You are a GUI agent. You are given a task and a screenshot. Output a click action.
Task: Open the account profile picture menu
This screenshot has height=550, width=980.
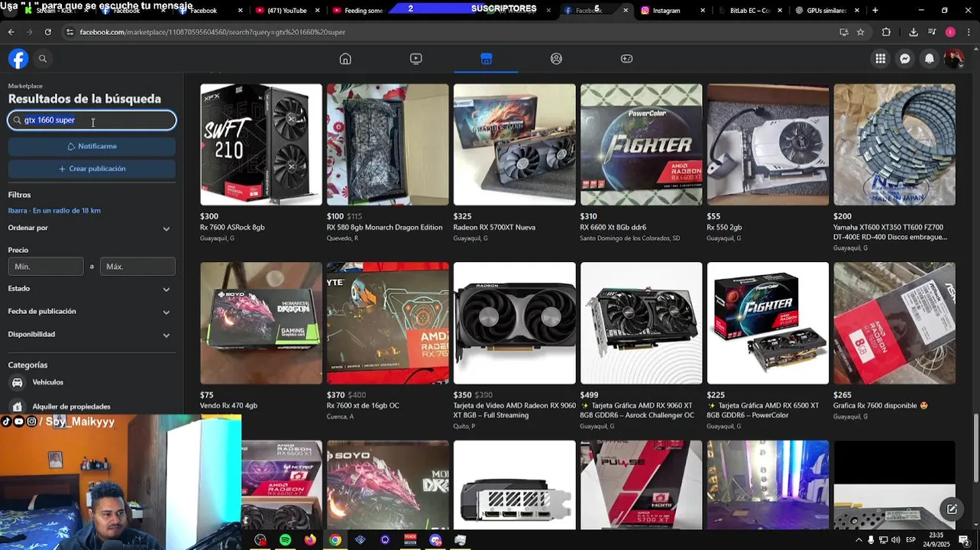[954, 59]
